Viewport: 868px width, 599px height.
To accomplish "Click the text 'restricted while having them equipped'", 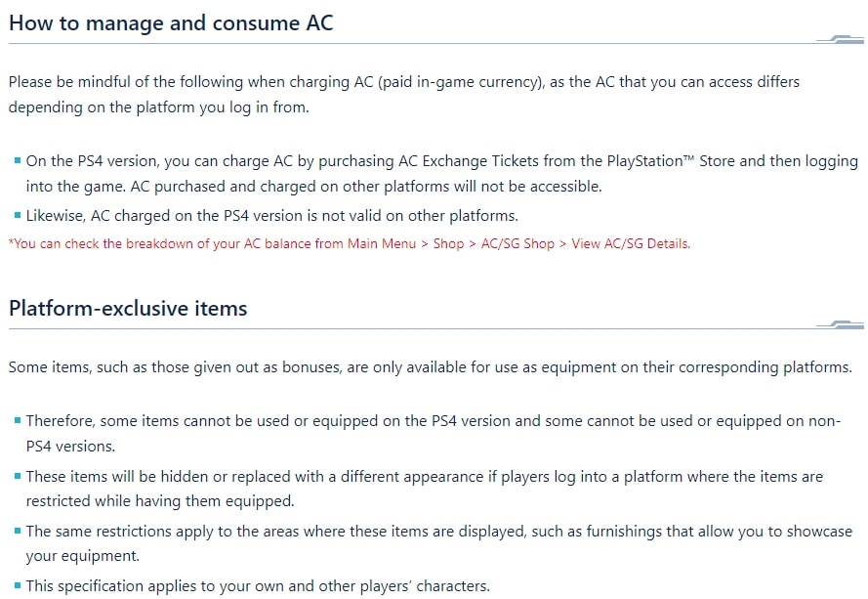I will tap(160, 501).
